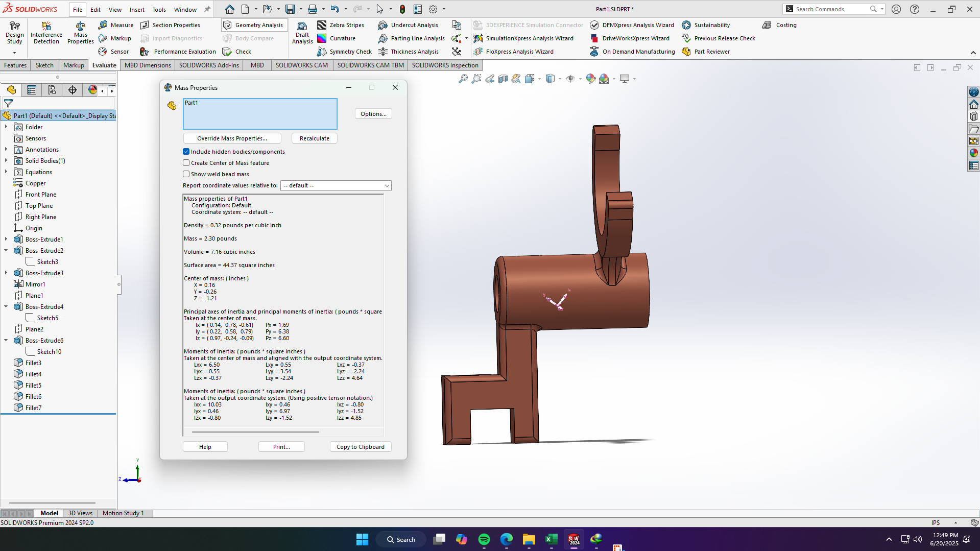
Task: Open DFMXpress Analysis Wizard
Action: tap(632, 25)
